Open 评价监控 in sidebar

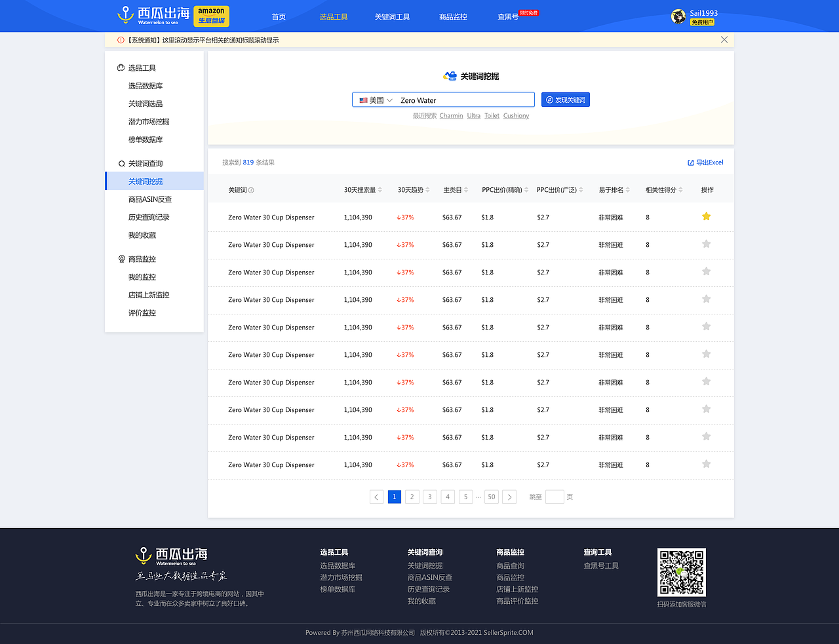142,313
